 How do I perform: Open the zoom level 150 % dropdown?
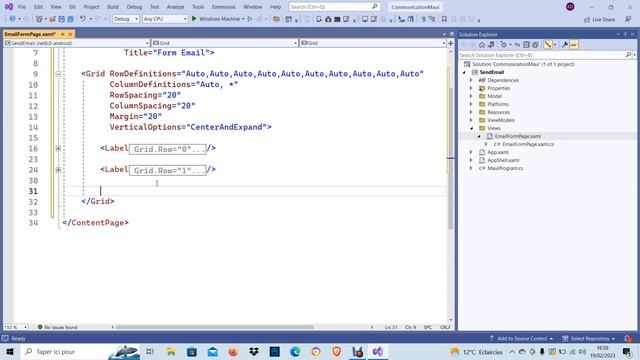16,327
